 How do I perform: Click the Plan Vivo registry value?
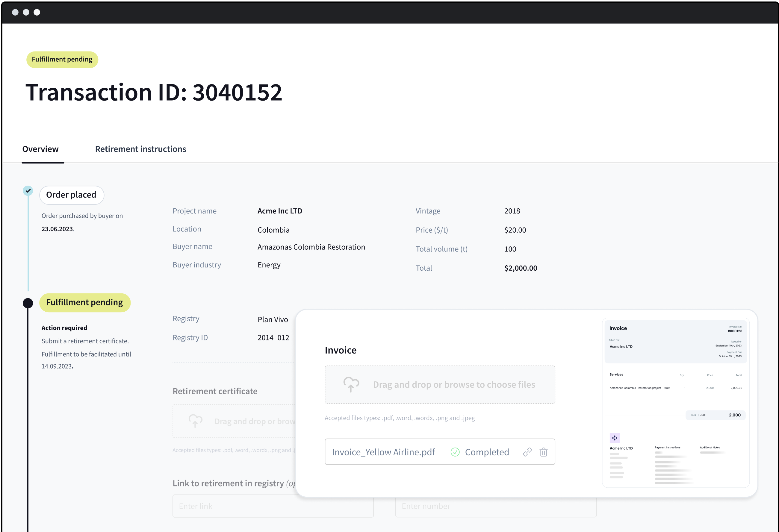tap(273, 320)
